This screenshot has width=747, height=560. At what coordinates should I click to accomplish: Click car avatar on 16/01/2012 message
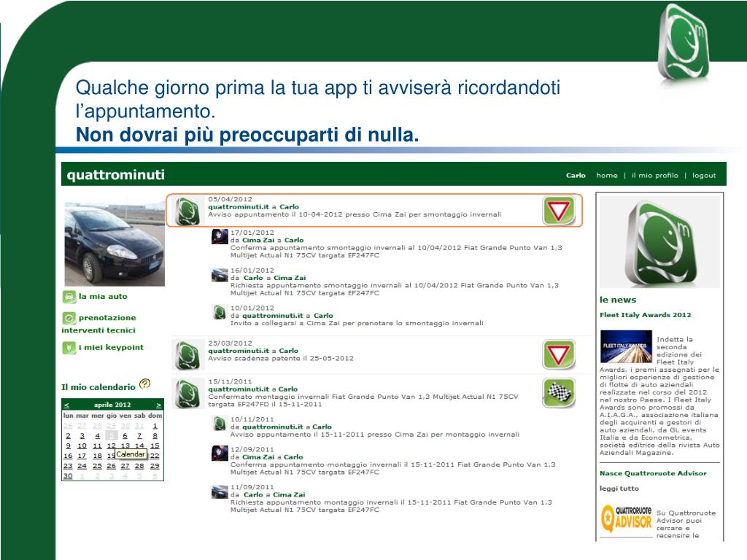click(x=220, y=275)
